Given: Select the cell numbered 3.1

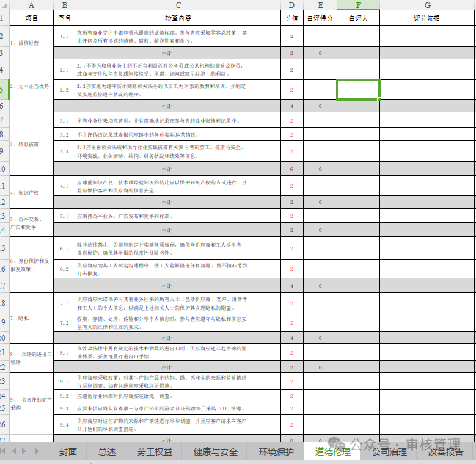Looking at the screenshot, I should pos(65,120).
